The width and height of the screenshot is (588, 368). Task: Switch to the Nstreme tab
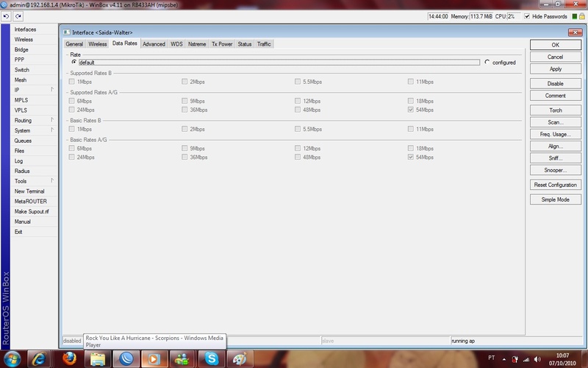point(197,44)
